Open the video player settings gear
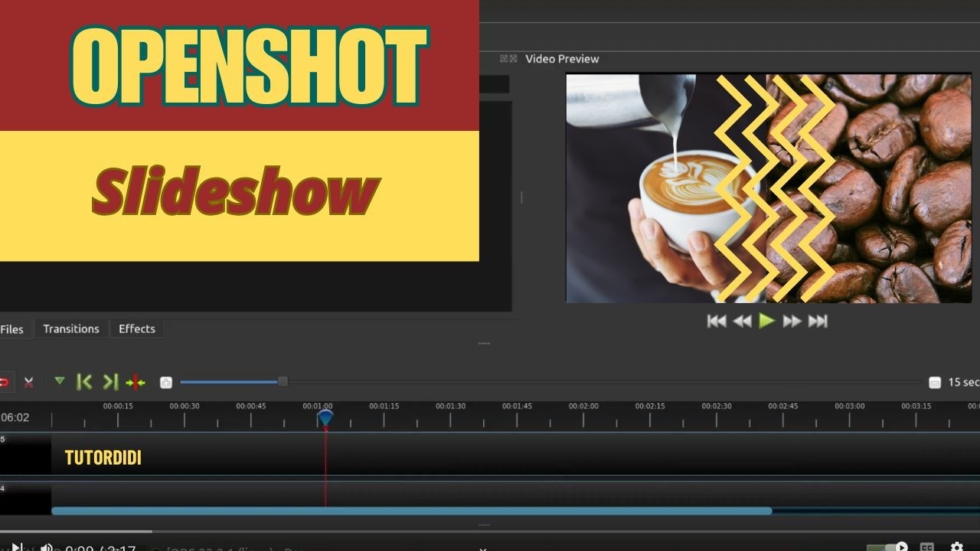Screen dimensions: 980x551 [x=956, y=546]
